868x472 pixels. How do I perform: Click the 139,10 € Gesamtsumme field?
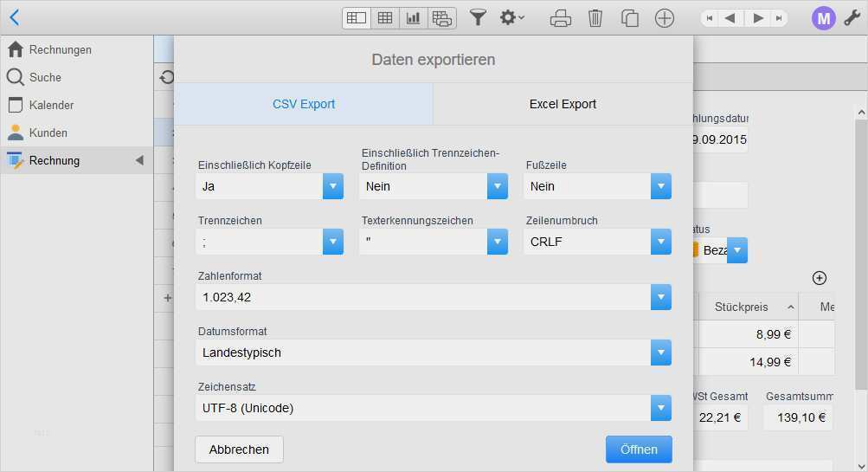798,417
